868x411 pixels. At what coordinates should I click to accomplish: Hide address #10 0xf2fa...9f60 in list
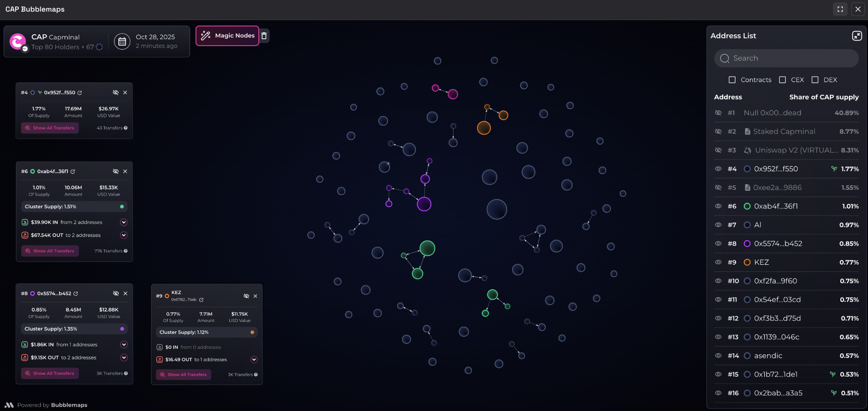click(718, 281)
